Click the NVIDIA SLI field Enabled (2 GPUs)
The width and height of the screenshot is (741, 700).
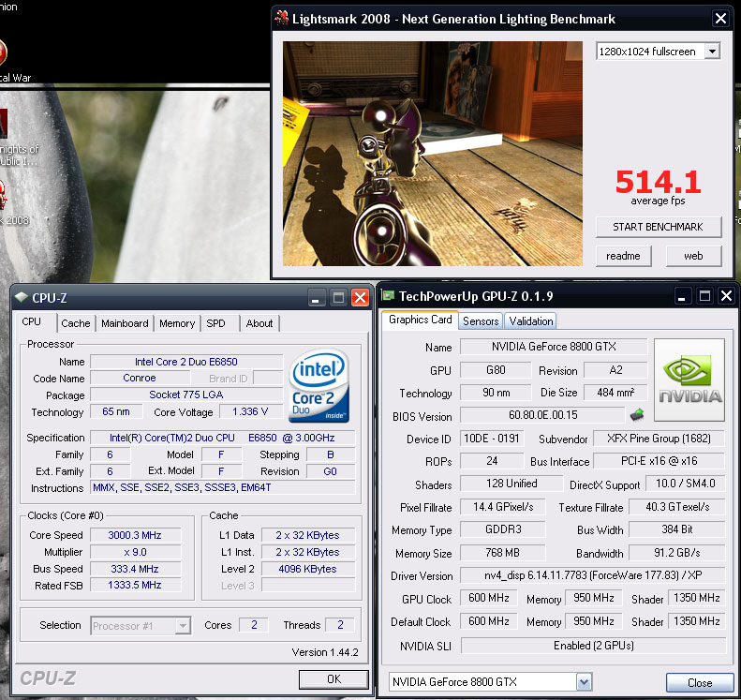tap(593, 646)
